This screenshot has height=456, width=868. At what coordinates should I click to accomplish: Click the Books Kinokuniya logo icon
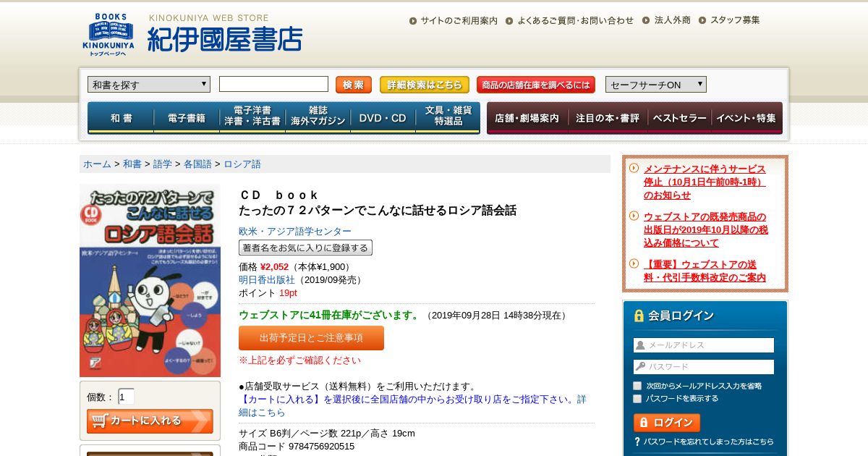(x=108, y=35)
